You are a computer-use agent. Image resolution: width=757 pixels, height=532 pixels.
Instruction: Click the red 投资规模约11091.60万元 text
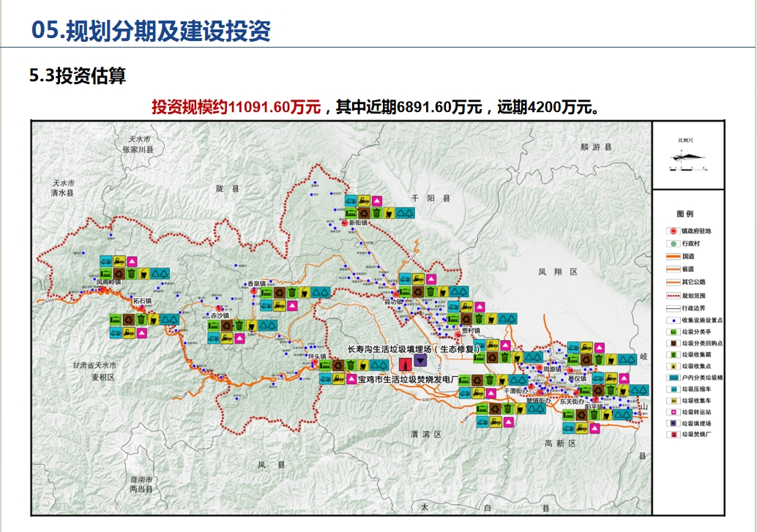236,107
